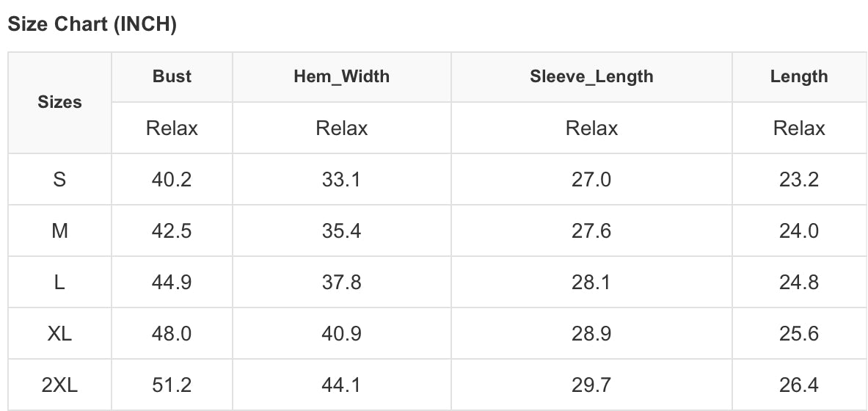Click sleeve length value 28.1
The height and width of the screenshot is (411, 868).
click(x=591, y=282)
